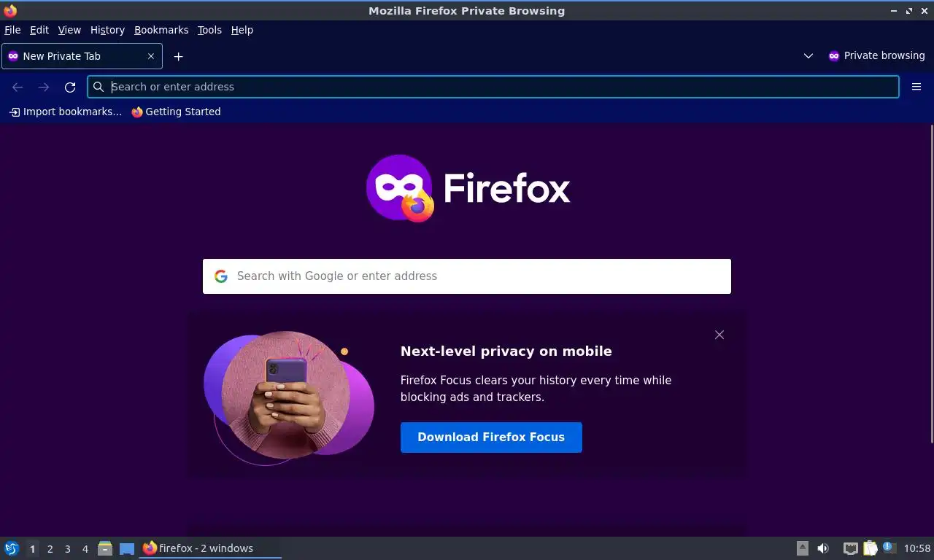
Task: Click the notification bubble tray icon
Action: (x=889, y=547)
